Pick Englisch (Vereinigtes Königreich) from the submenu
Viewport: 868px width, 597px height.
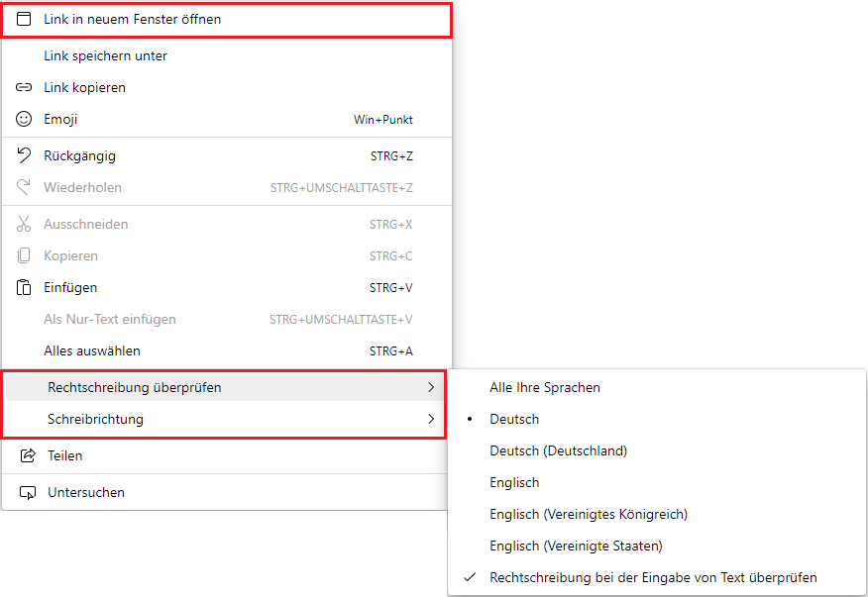tap(588, 514)
